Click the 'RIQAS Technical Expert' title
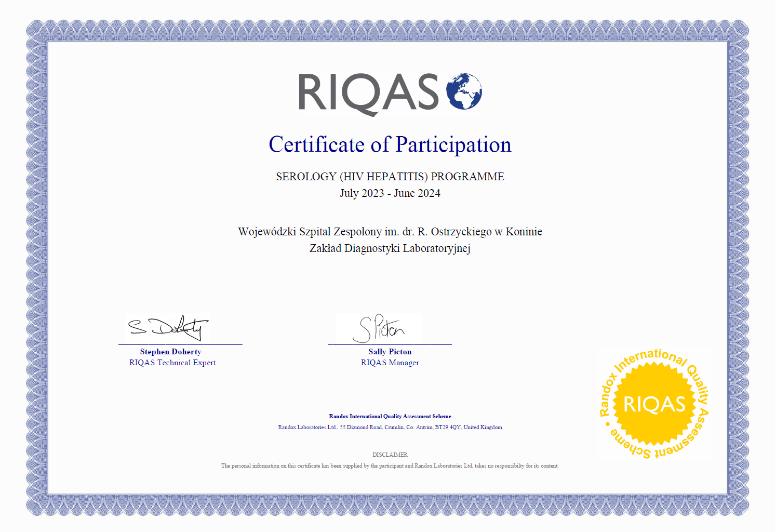Viewport: 776px width, 532px height. [172, 363]
